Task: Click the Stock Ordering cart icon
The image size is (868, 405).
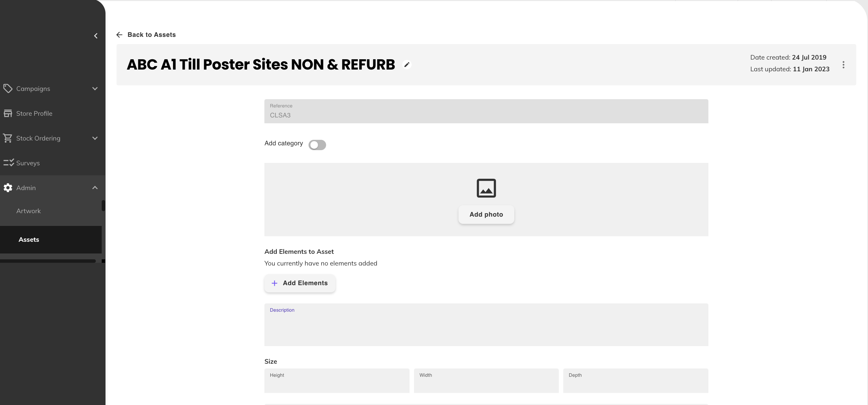Action: [8, 138]
